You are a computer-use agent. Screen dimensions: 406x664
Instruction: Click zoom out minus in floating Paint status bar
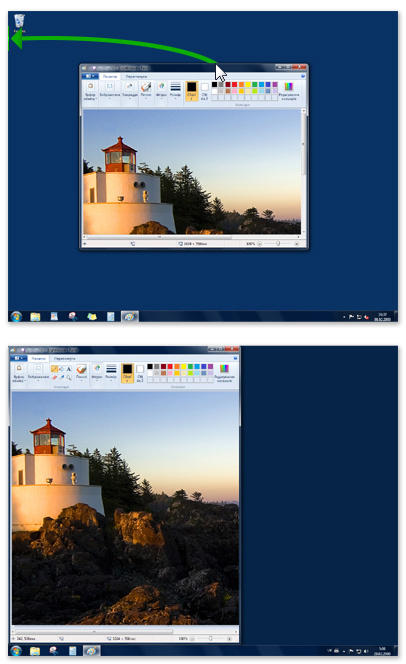click(x=260, y=243)
